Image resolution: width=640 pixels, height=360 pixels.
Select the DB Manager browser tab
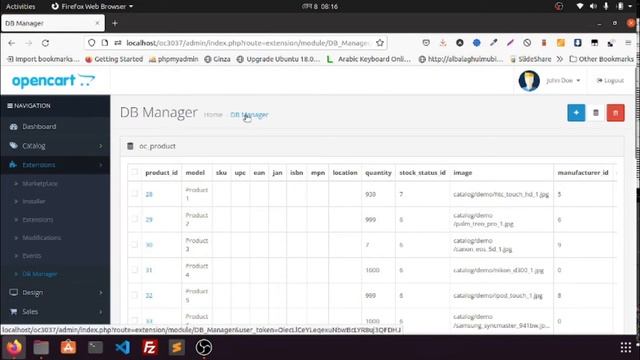tap(53, 23)
